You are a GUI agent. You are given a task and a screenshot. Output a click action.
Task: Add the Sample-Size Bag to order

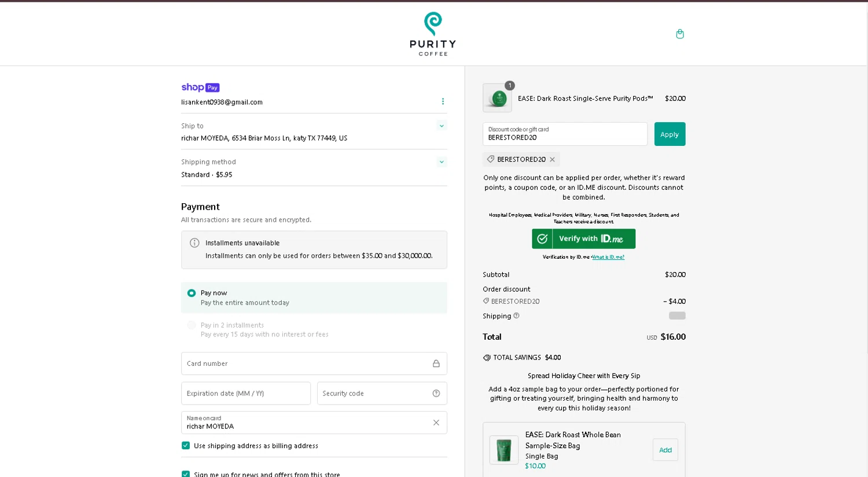(x=665, y=450)
